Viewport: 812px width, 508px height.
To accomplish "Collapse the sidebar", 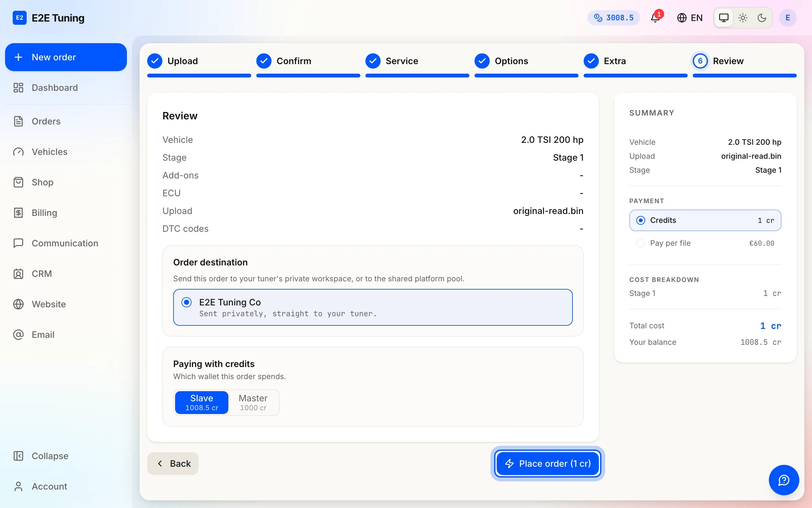I will point(66,456).
